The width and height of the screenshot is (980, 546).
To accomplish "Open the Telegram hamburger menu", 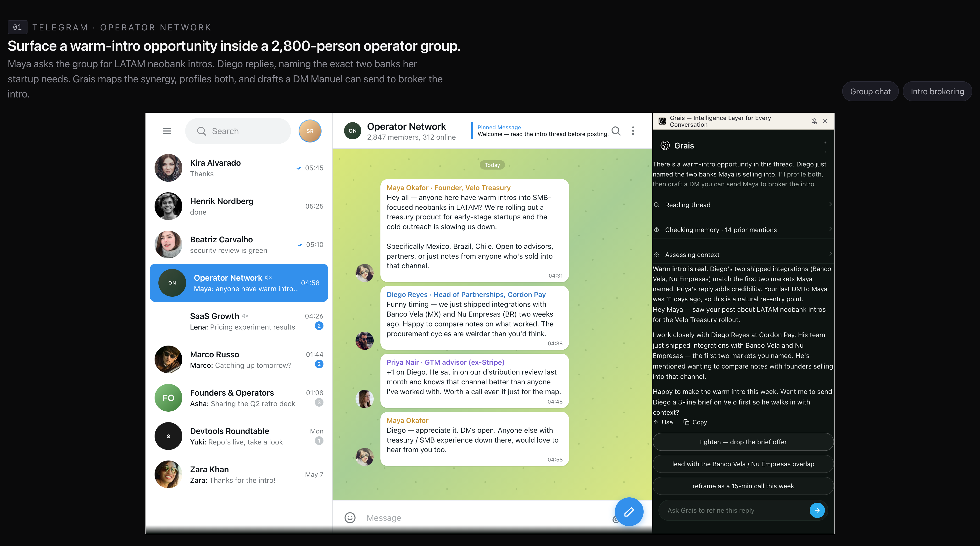I will (167, 131).
